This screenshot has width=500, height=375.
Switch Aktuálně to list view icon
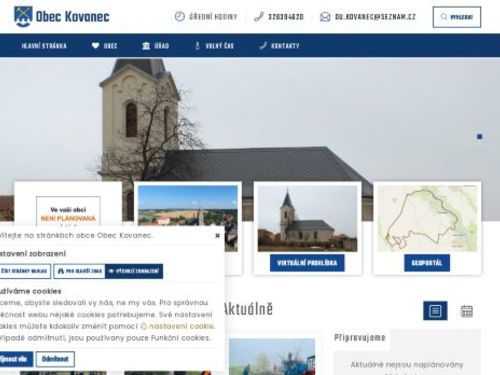coord(435,311)
